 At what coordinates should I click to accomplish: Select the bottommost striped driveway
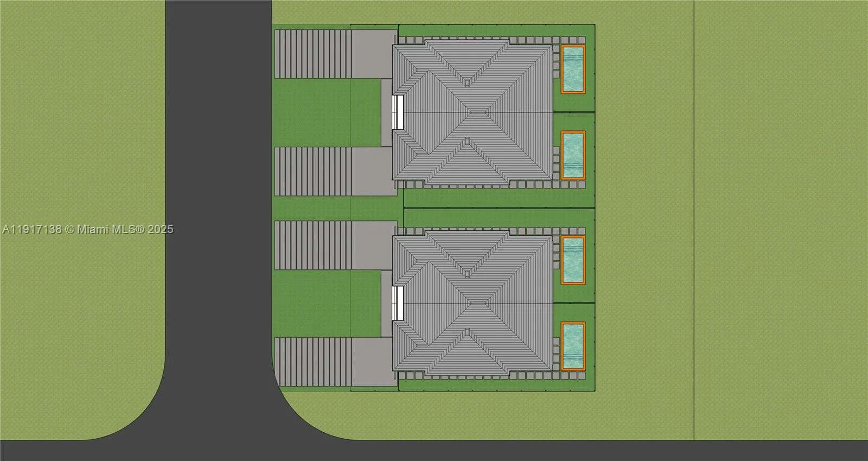pos(313,362)
